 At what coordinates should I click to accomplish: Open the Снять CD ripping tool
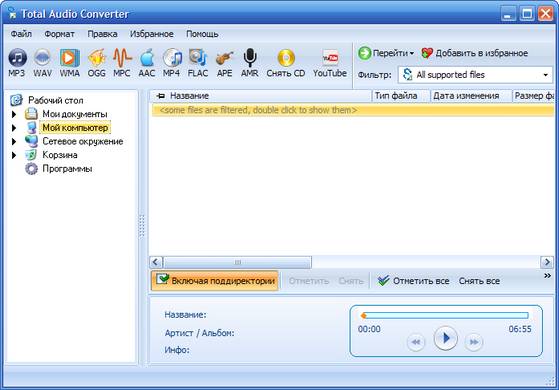click(286, 63)
